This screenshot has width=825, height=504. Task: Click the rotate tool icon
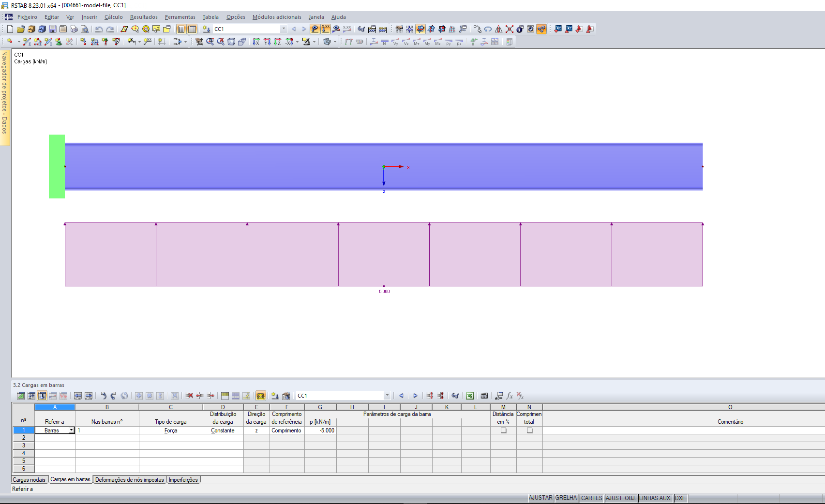pyautogui.click(x=488, y=29)
